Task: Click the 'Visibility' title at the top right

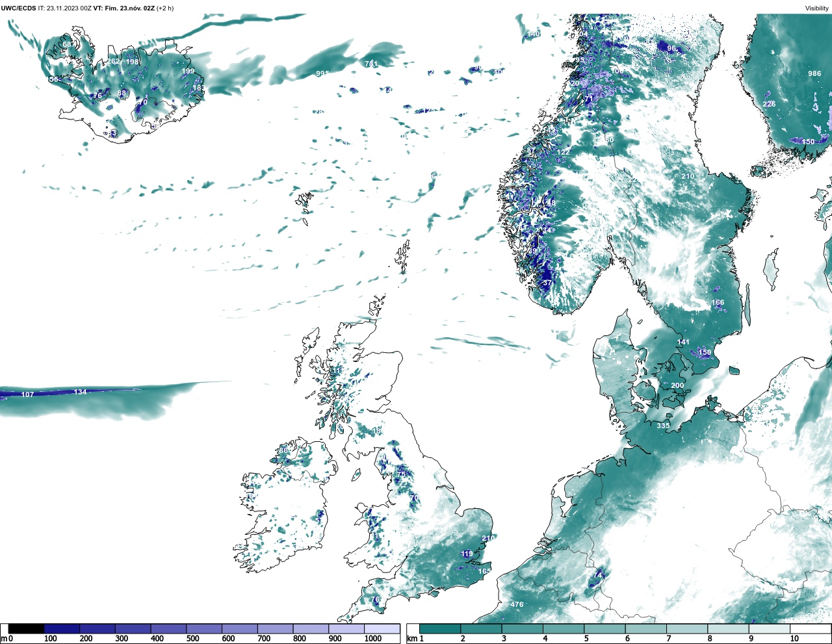Action: (817, 8)
